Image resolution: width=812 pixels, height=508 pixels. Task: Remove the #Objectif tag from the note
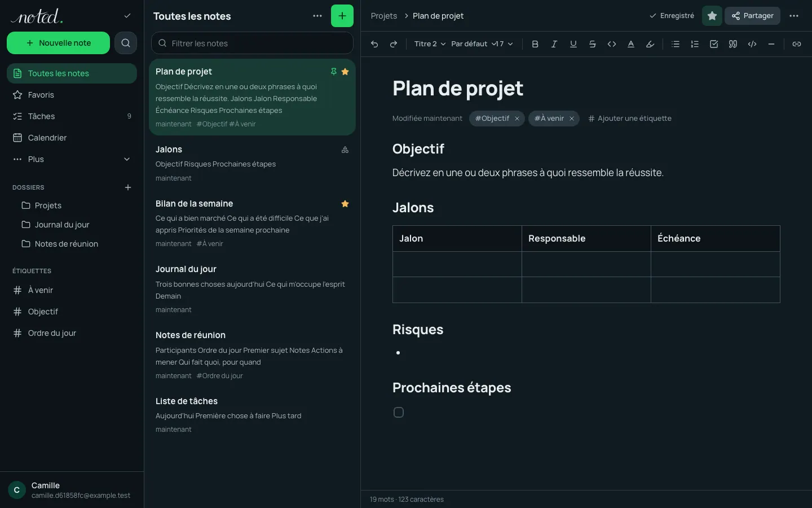pyautogui.click(x=517, y=119)
